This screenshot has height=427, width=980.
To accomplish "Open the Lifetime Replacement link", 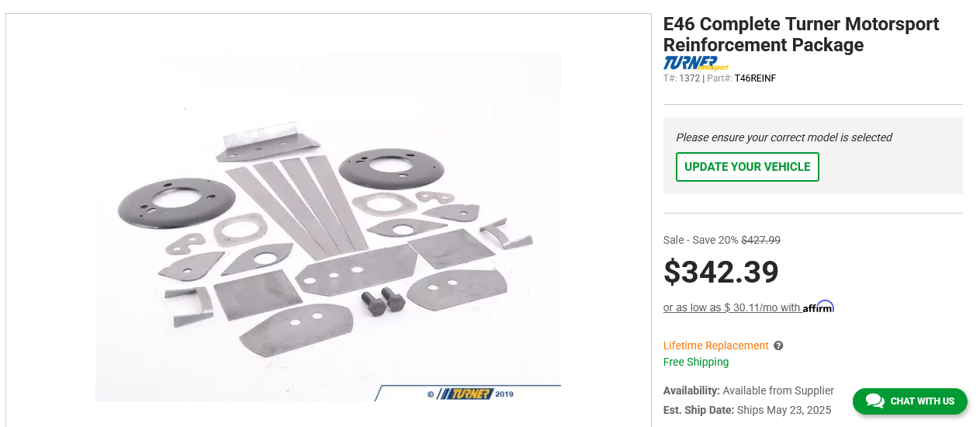I will 716,345.
